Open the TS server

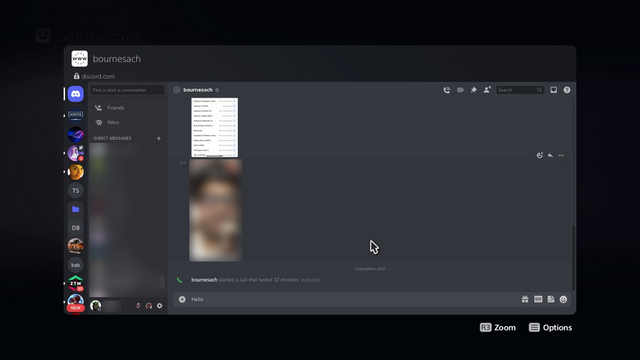coord(76,190)
